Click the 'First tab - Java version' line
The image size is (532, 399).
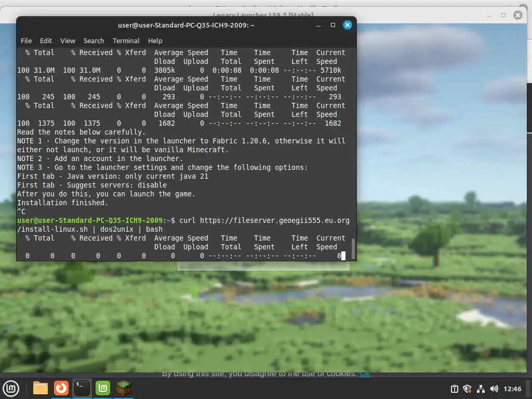coord(112,176)
